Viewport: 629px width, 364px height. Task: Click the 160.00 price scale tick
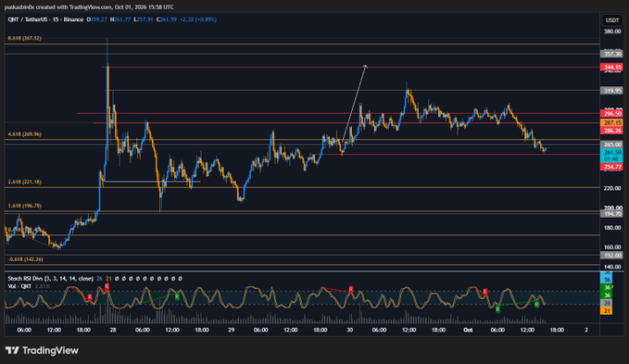tap(611, 247)
